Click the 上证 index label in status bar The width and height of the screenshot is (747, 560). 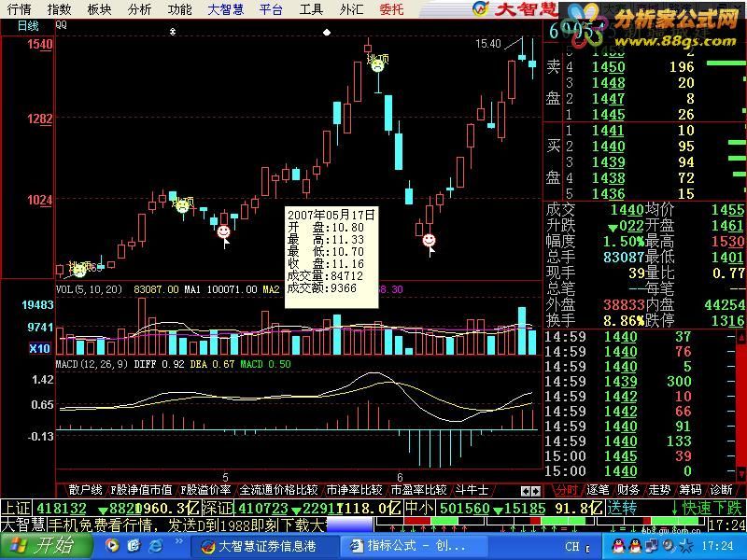pos(18,508)
